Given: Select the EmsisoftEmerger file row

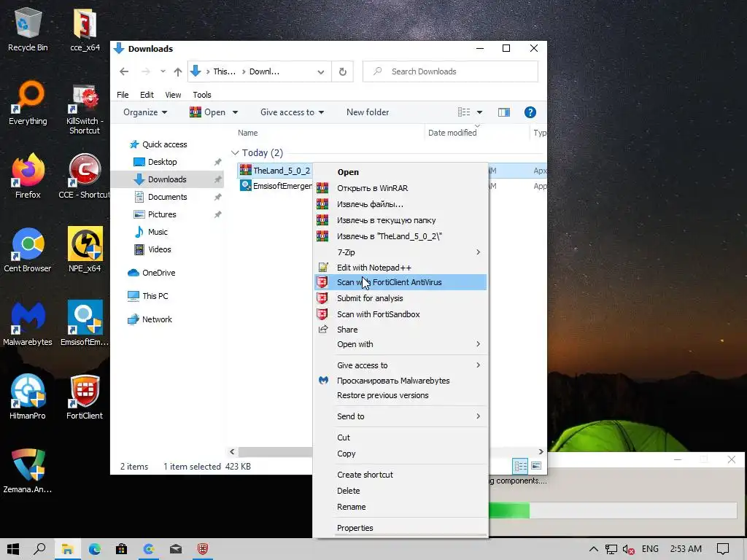Looking at the screenshot, I should pos(276,186).
